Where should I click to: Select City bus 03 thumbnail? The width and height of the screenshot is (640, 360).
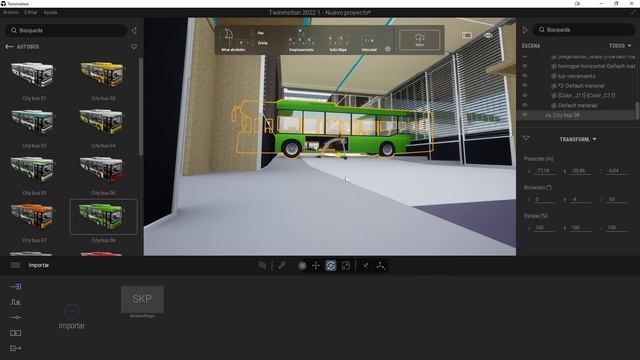34,122
